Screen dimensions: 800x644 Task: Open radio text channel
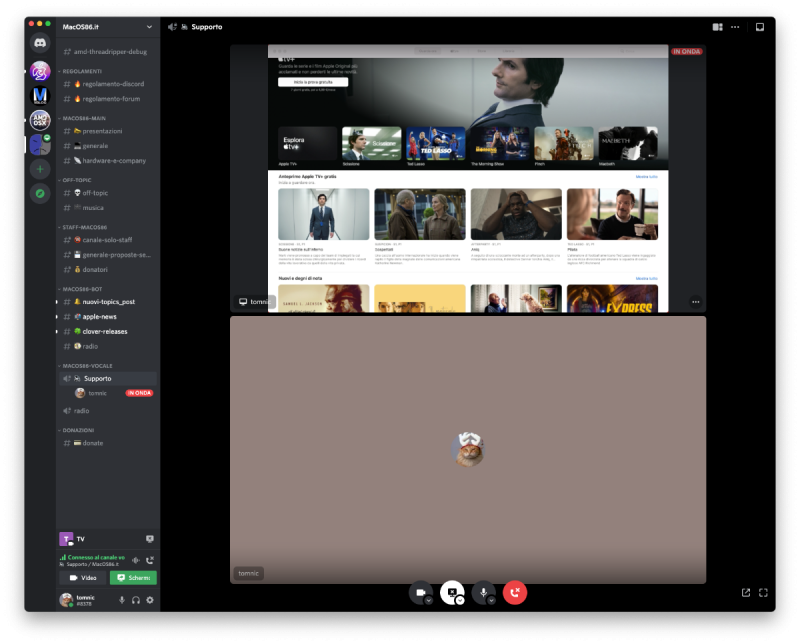108,346
